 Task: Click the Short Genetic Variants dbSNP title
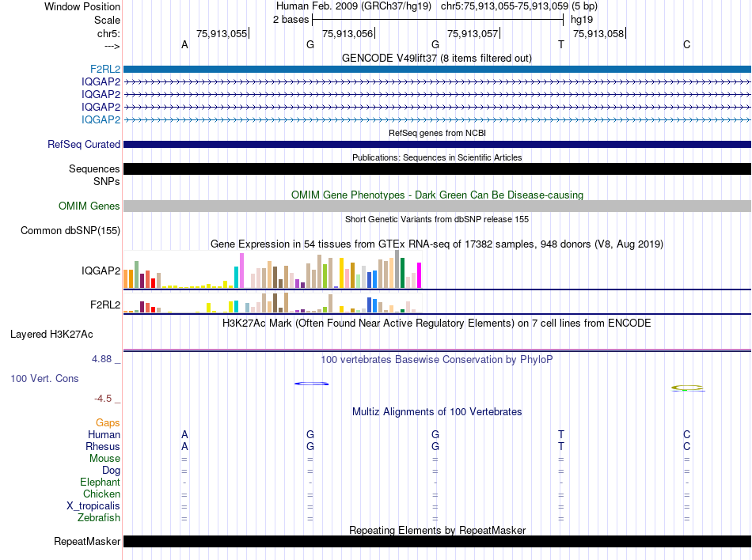437,219
